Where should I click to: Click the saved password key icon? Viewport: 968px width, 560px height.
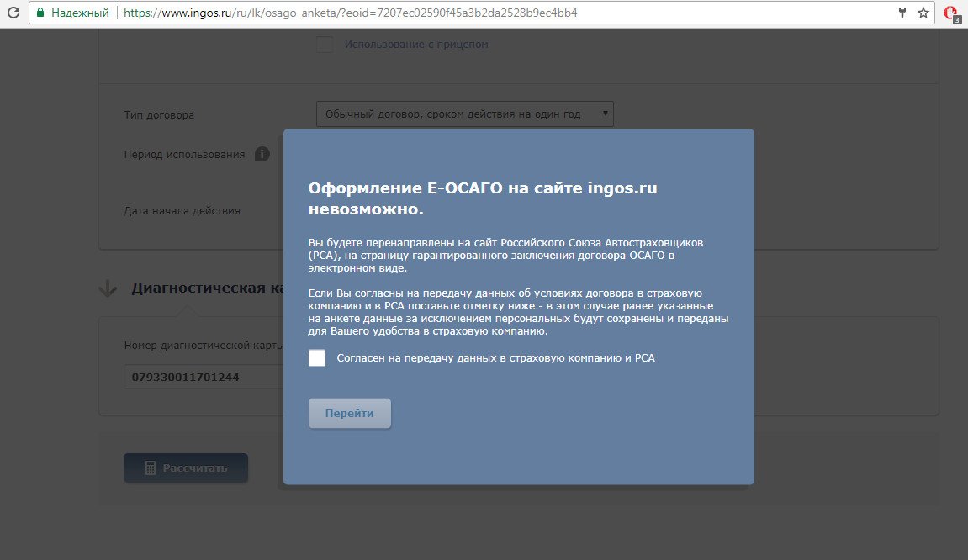[x=902, y=13]
